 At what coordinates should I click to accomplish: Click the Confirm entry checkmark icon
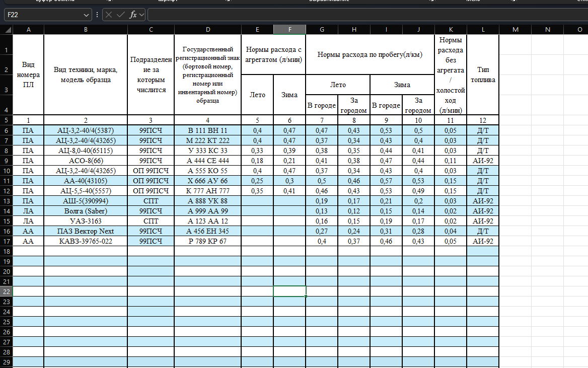tap(121, 15)
